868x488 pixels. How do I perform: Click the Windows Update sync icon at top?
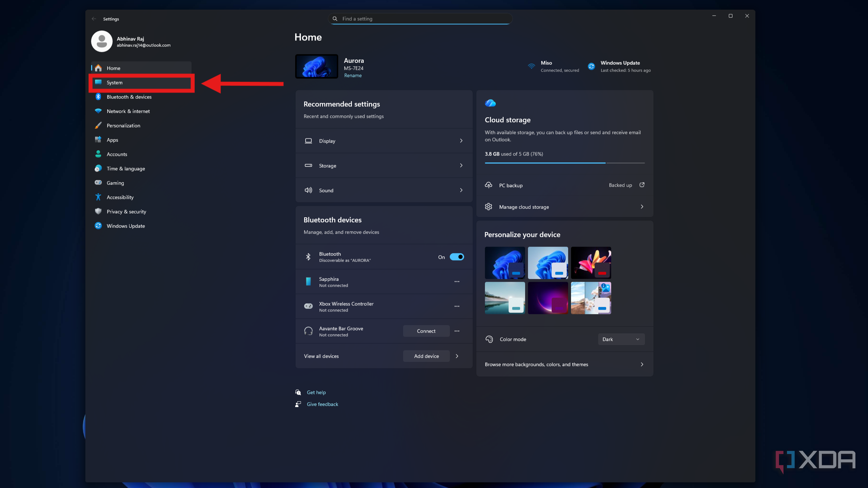tap(591, 66)
